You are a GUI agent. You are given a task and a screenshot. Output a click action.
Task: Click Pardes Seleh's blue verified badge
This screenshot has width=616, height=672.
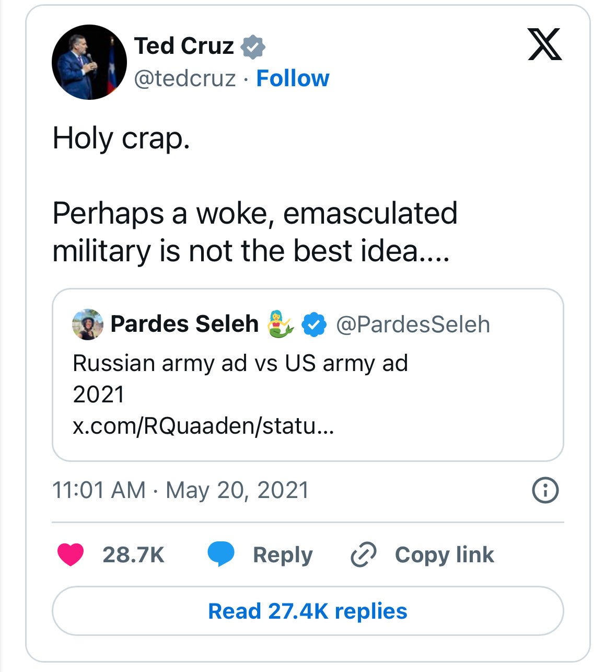[314, 325]
